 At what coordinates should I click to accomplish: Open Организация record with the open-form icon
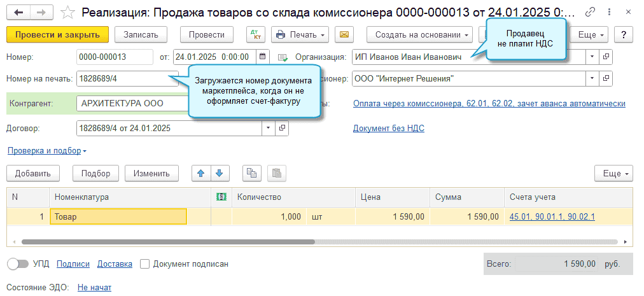pyautogui.click(x=605, y=57)
